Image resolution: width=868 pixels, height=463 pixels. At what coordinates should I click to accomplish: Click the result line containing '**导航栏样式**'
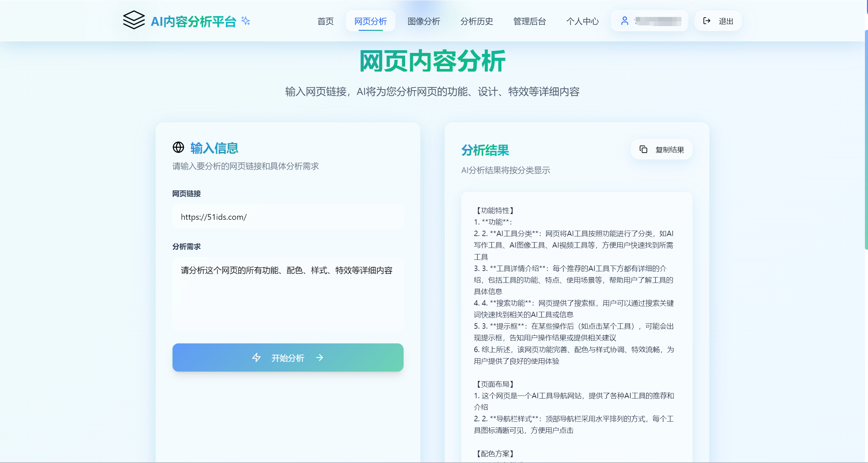574,424
